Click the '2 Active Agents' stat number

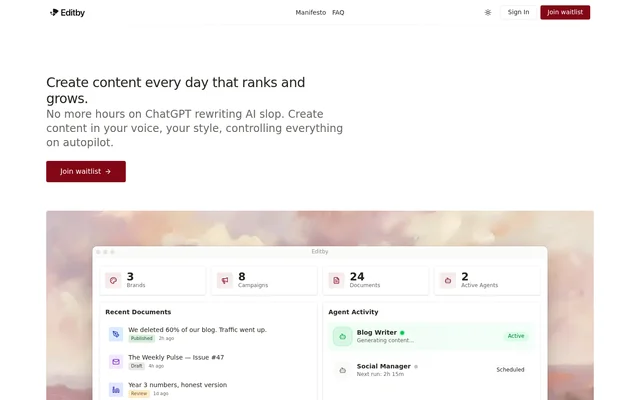tap(465, 276)
